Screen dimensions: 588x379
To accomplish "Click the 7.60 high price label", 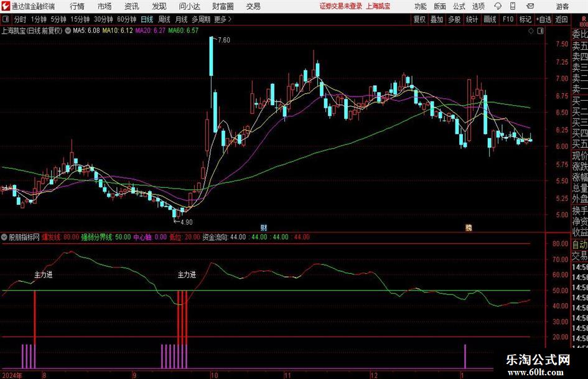I will coord(224,40).
